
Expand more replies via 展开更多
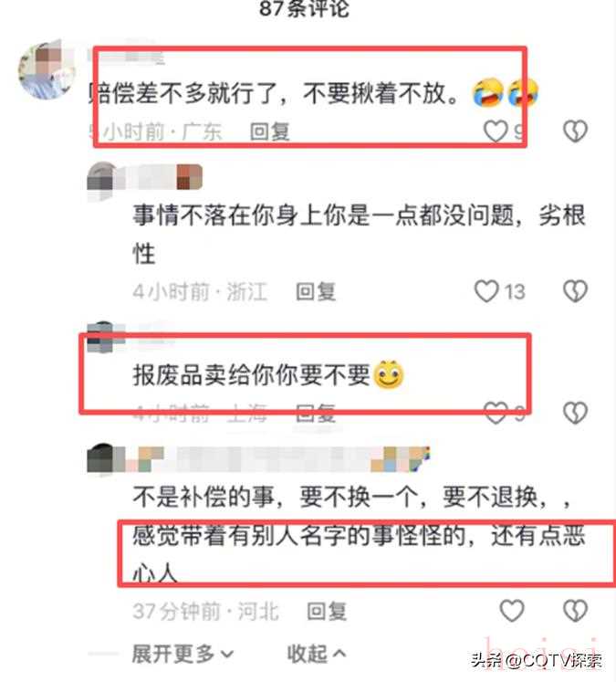coord(183,654)
